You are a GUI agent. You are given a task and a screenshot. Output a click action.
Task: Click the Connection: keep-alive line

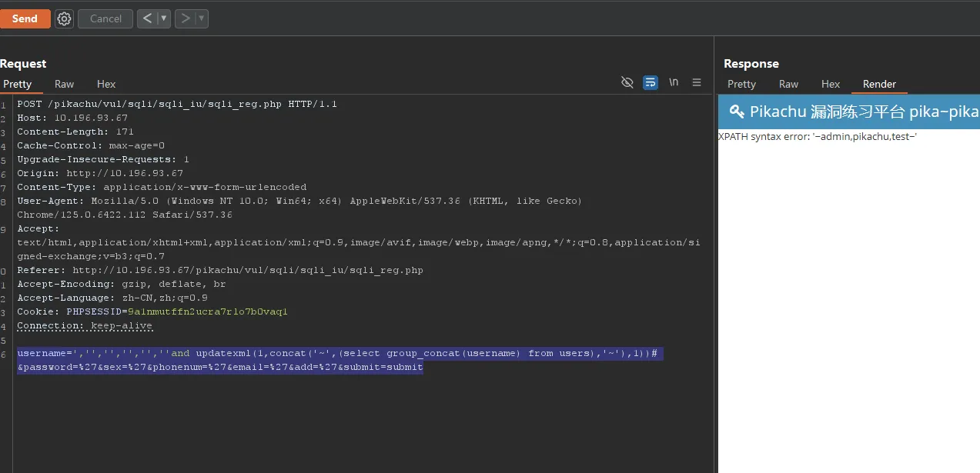[x=85, y=325]
